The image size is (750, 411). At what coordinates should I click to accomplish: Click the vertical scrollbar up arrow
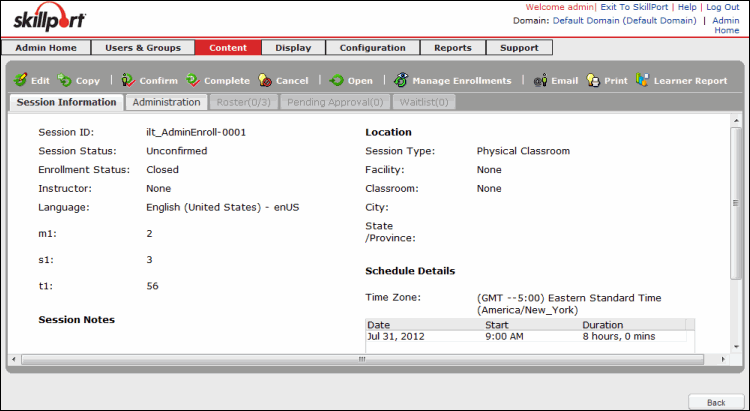[x=736, y=120]
